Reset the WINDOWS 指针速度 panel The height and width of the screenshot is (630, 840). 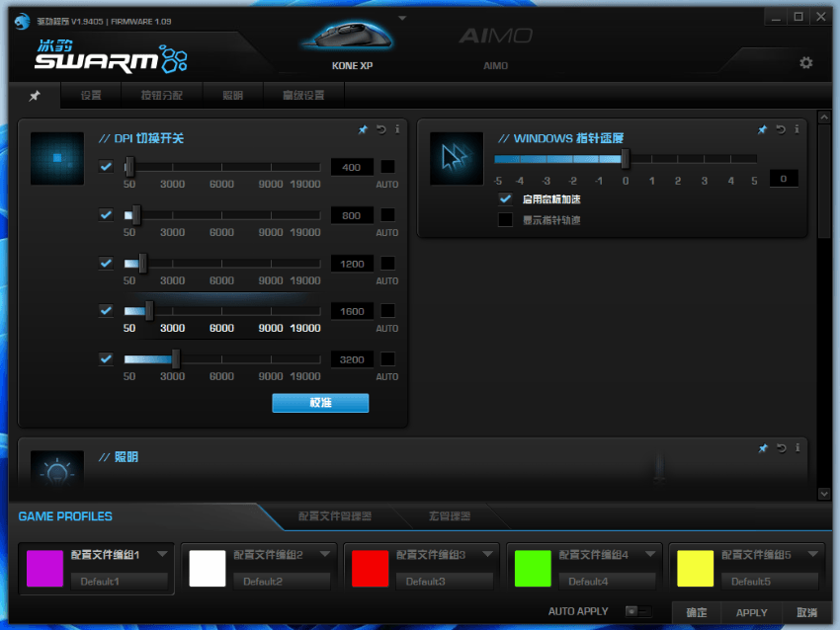[x=781, y=129]
